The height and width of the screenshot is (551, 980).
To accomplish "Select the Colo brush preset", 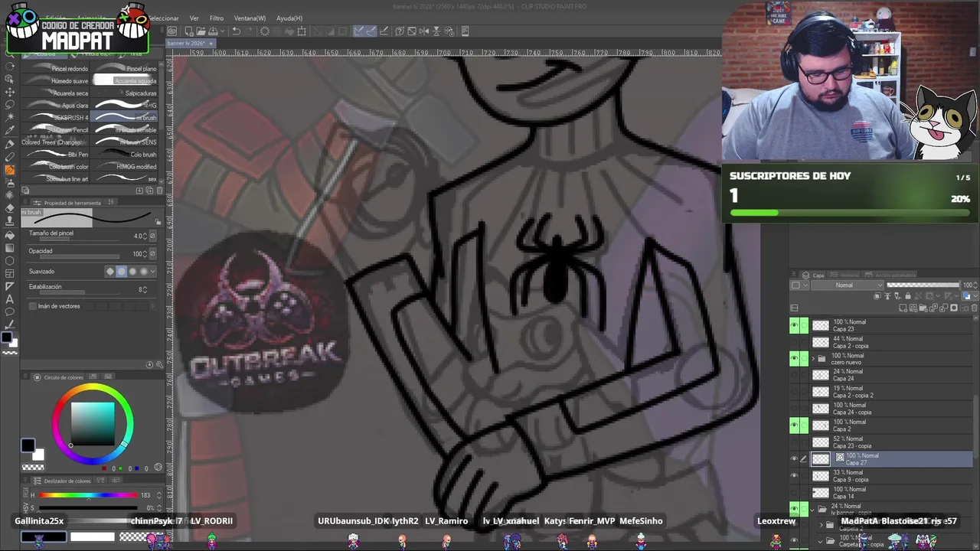I will tap(125, 154).
